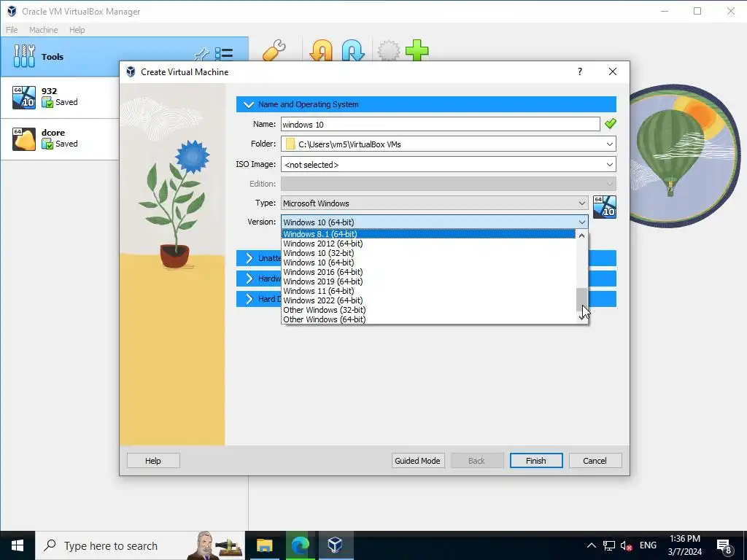
Task: Choose Windows 2022 (64-bit) version
Action: [x=428, y=300]
